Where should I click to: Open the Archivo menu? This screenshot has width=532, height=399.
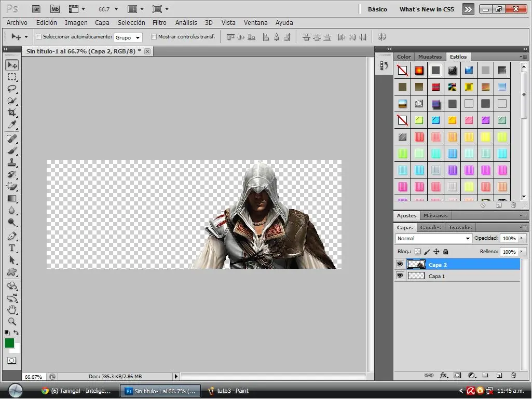[x=17, y=23]
